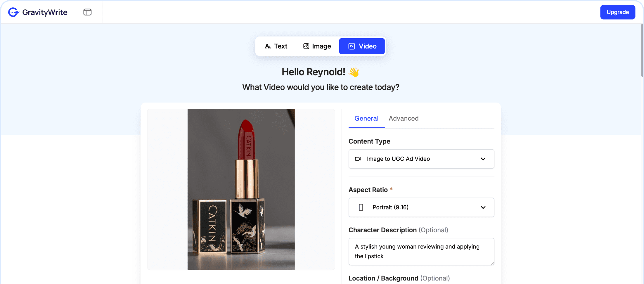The height and width of the screenshot is (284, 644).
Task: Toggle the sidebar panel icon
Action: click(x=87, y=12)
